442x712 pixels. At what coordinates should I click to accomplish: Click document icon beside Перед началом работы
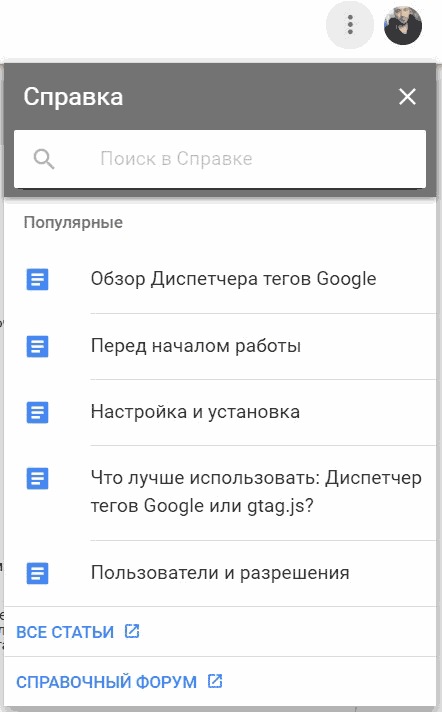tap(37, 346)
